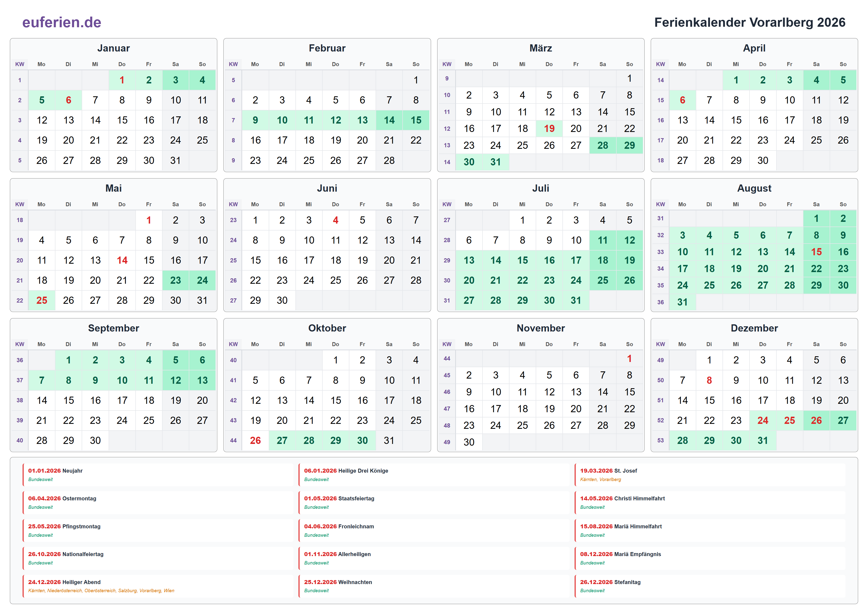Click July 11 green cell

[x=603, y=240]
